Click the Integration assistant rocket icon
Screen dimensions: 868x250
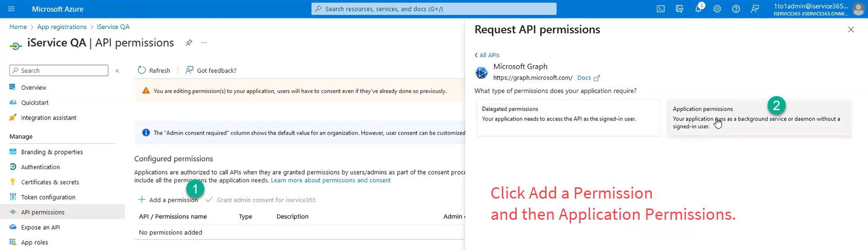point(13,117)
